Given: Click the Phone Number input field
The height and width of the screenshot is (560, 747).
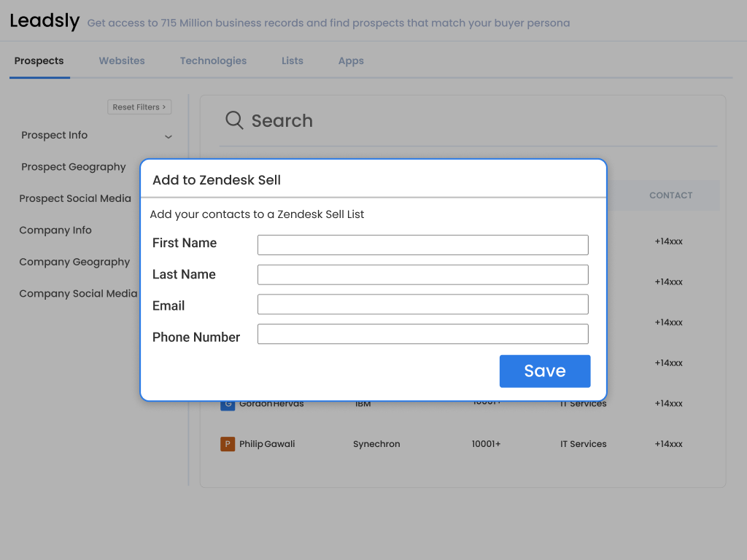Looking at the screenshot, I should [x=422, y=334].
